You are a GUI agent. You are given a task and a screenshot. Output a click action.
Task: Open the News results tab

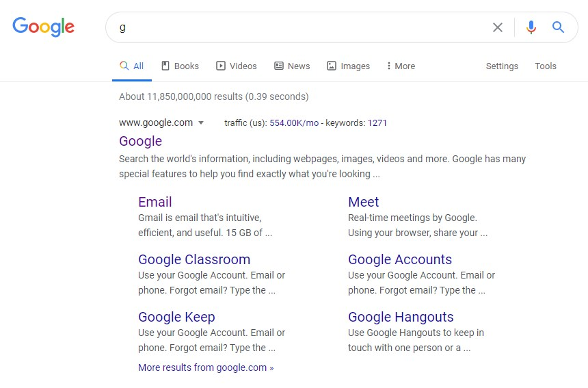[292, 66]
